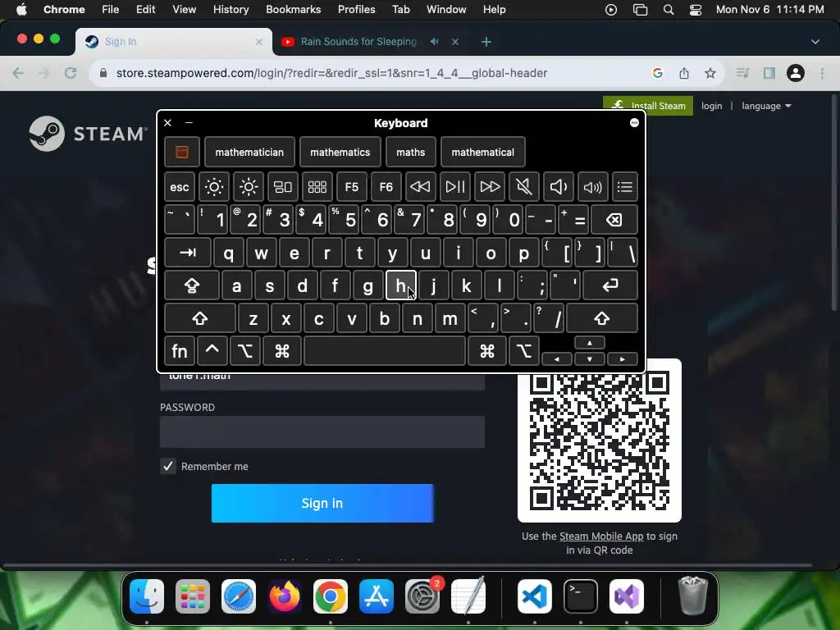Click the fast-forward media key
This screenshot has height=630, width=840.
(x=490, y=187)
